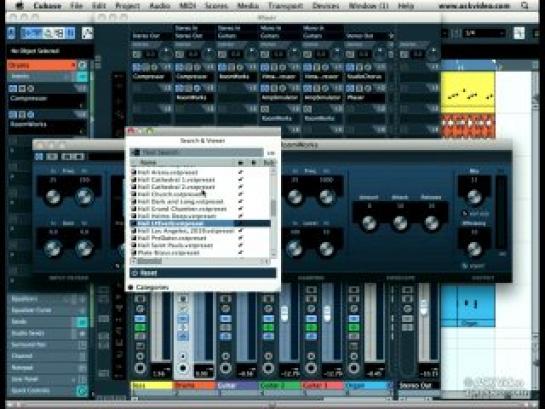Select the Guitar 3 channel name label

pos(323,385)
